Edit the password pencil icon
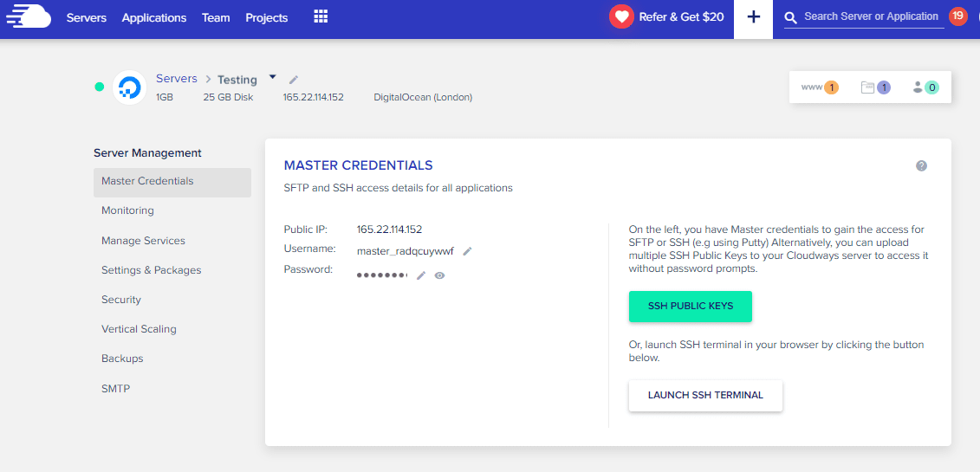Screen dimensions: 980x472 pyautogui.click(x=421, y=275)
